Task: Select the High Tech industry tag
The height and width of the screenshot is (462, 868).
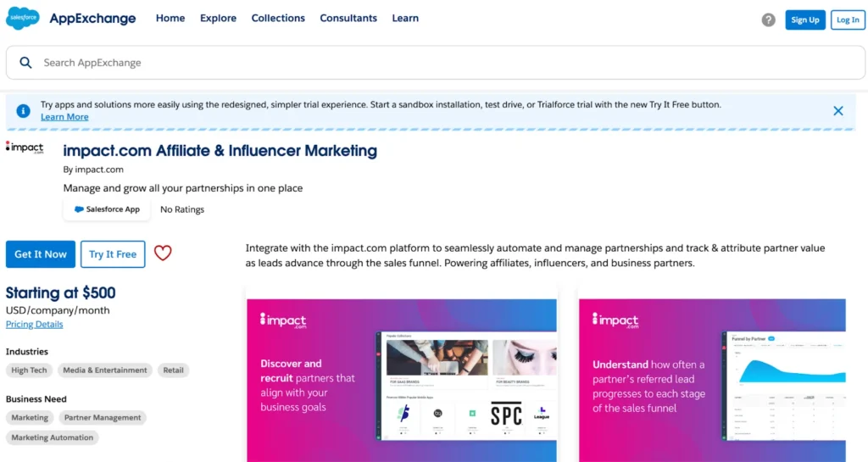Action: pyautogui.click(x=30, y=370)
